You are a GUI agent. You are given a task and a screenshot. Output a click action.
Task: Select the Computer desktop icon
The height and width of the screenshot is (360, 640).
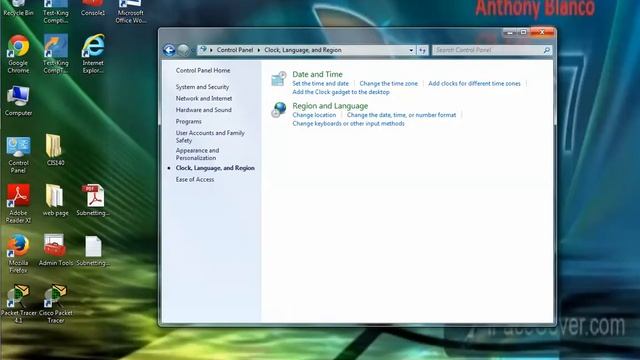pyautogui.click(x=18, y=96)
